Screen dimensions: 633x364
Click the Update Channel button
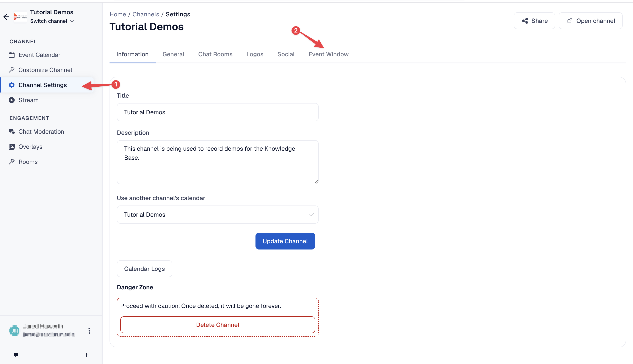pos(285,241)
